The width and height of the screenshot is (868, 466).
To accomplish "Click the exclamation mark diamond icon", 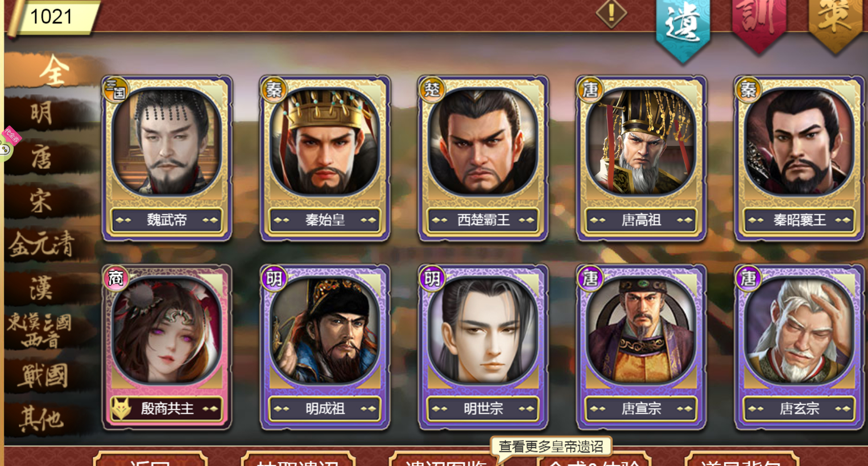I will coord(611,13).
